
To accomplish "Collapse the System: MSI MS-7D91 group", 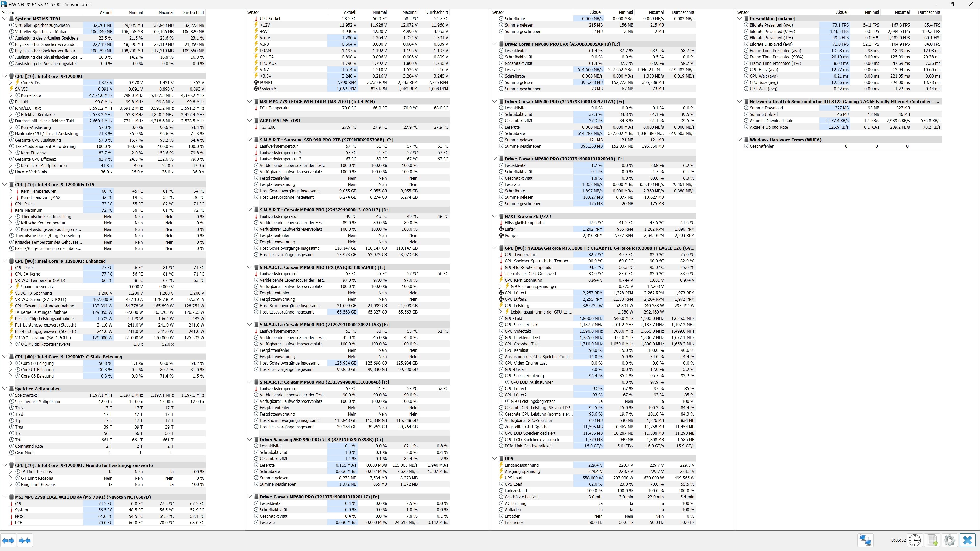I will 5,19.
